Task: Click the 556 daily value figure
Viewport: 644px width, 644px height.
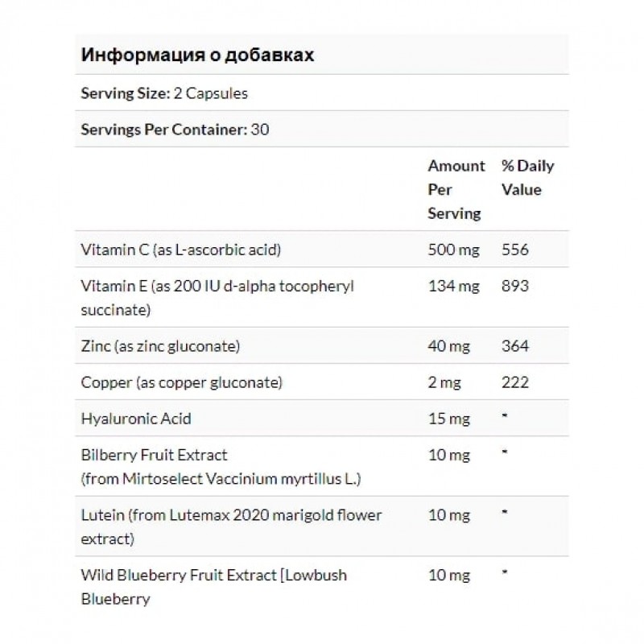Action: [x=514, y=250]
